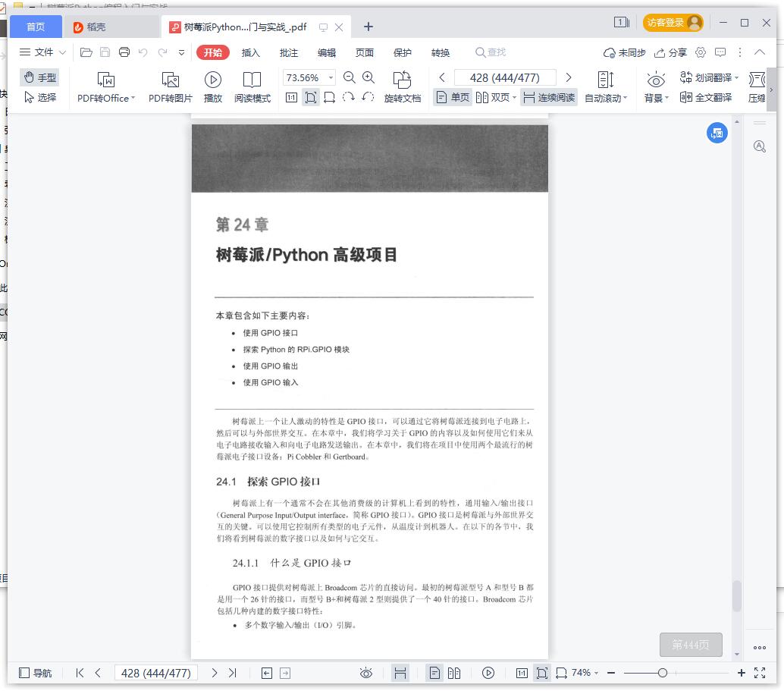
Task: Go to previous view in status bar
Action: point(267,674)
